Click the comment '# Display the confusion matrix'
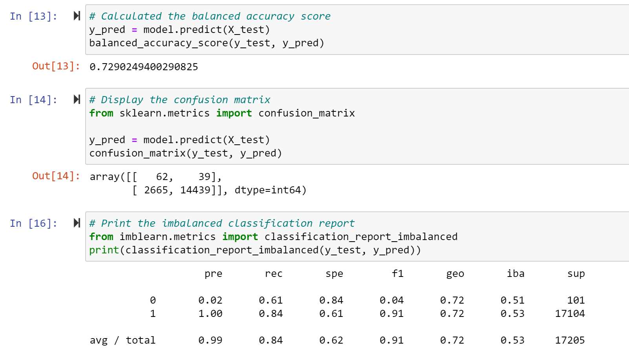This screenshot has width=629, height=364. click(x=180, y=100)
